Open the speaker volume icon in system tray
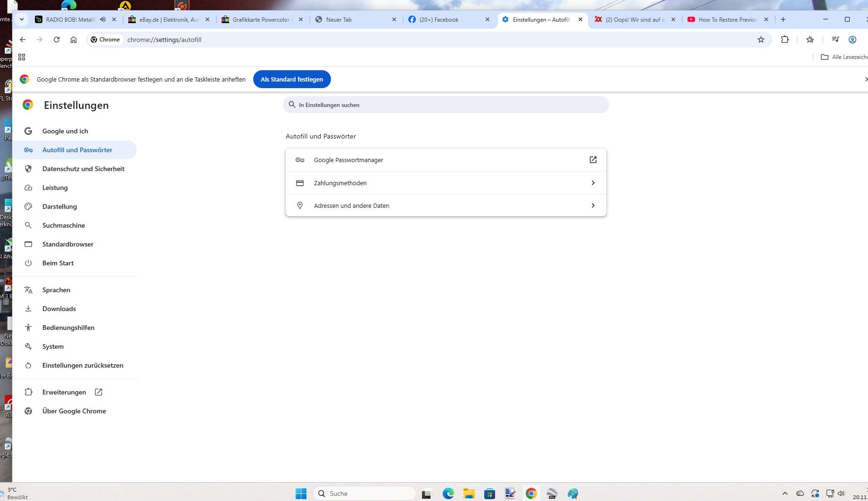This screenshot has height=501, width=868. point(843,493)
